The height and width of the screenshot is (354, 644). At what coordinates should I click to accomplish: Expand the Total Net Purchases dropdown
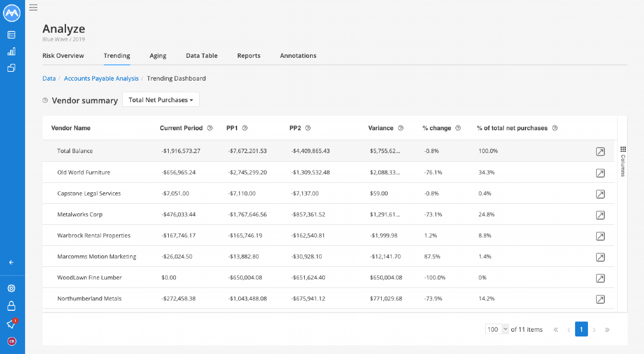coord(161,100)
